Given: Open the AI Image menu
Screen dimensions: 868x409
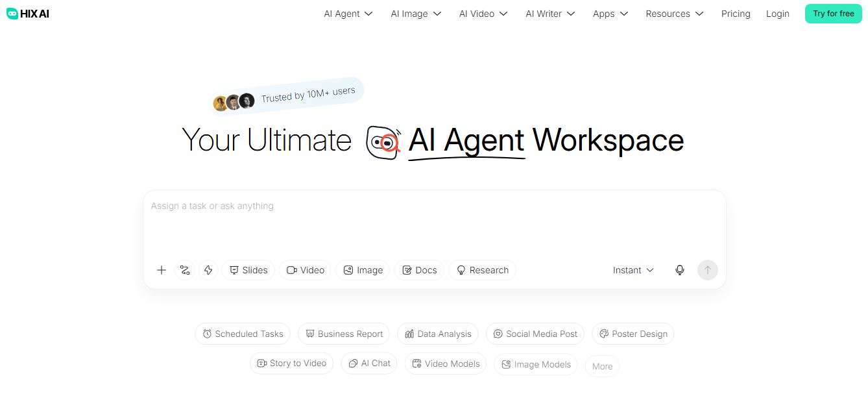Looking at the screenshot, I should pos(416,14).
